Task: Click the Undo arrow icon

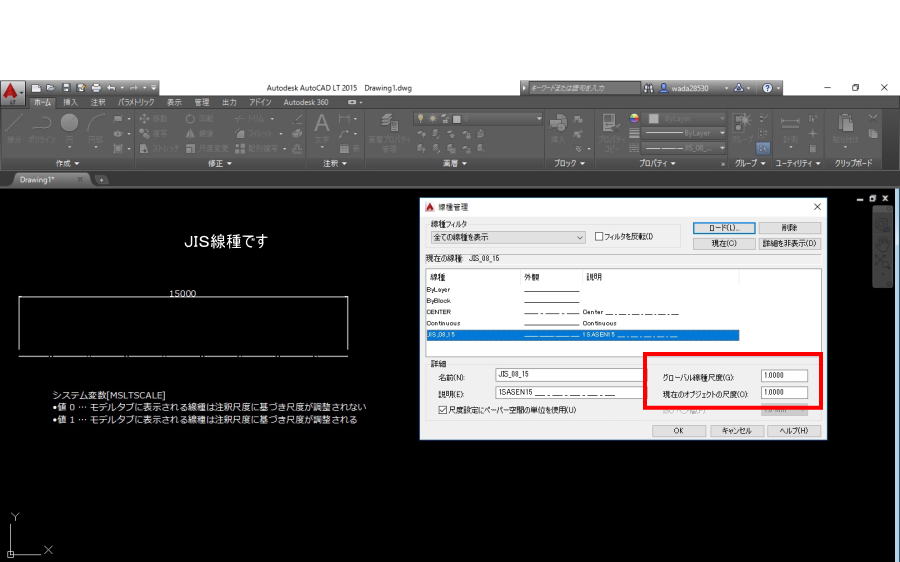Action: (x=111, y=88)
